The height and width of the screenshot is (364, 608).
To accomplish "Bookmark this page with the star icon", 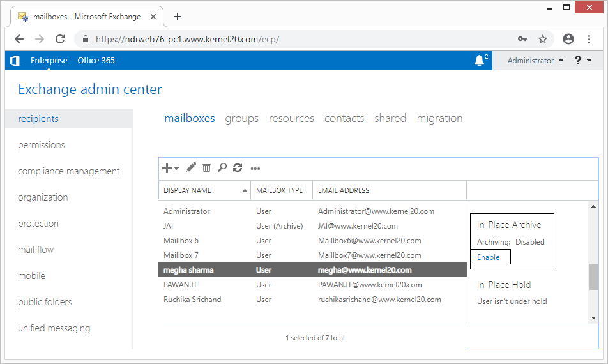I will (x=543, y=39).
